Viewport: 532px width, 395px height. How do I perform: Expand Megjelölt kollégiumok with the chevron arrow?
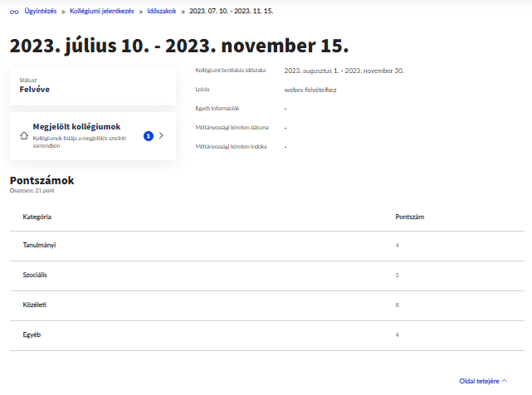tap(161, 135)
